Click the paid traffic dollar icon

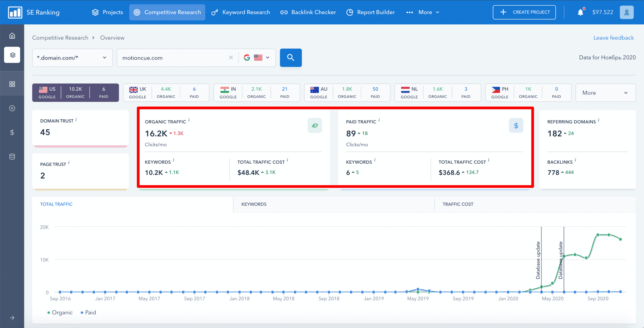click(x=516, y=125)
